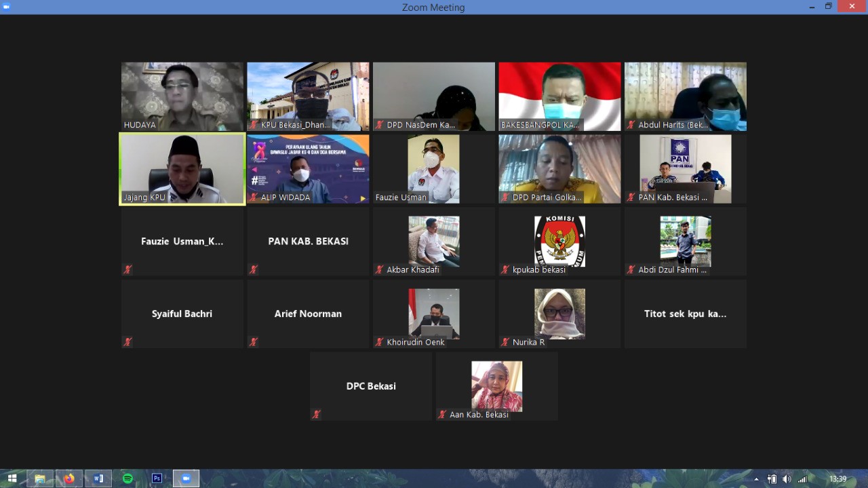Open the network signal tray icon
The height and width of the screenshot is (488, 868).
tap(802, 479)
